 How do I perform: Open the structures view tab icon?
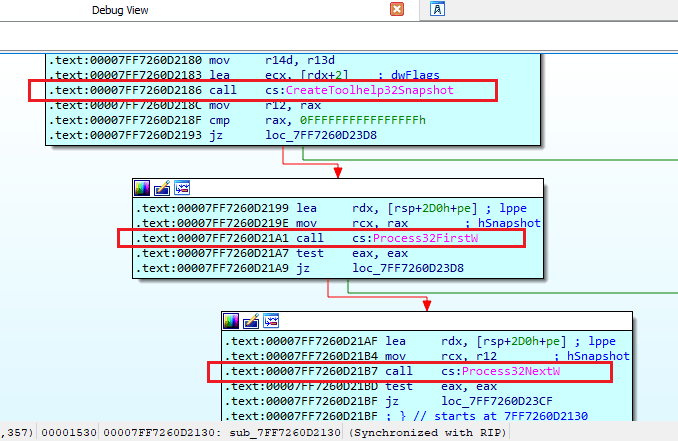(x=437, y=9)
